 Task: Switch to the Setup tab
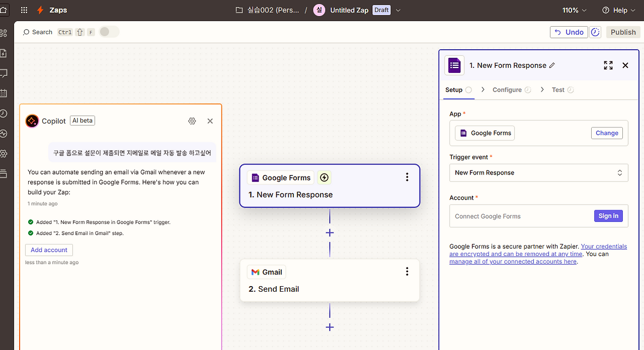coord(458,90)
